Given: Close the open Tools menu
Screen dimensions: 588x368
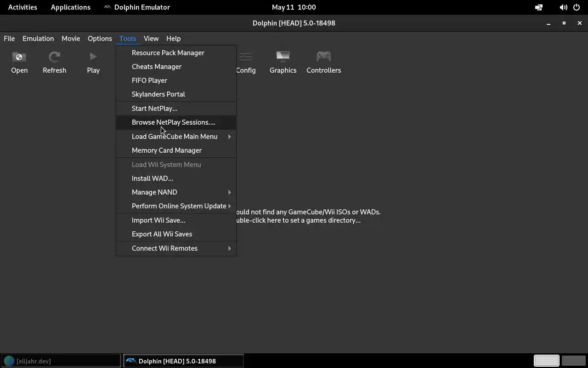Looking at the screenshot, I should (128, 39).
